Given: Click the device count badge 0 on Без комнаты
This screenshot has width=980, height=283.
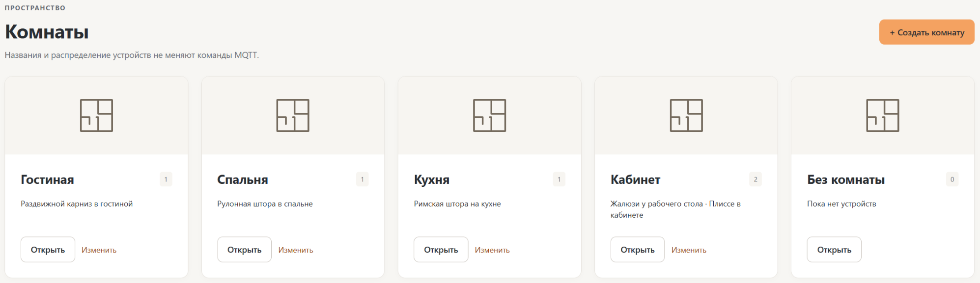Looking at the screenshot, I should click(x=952, y=180).
